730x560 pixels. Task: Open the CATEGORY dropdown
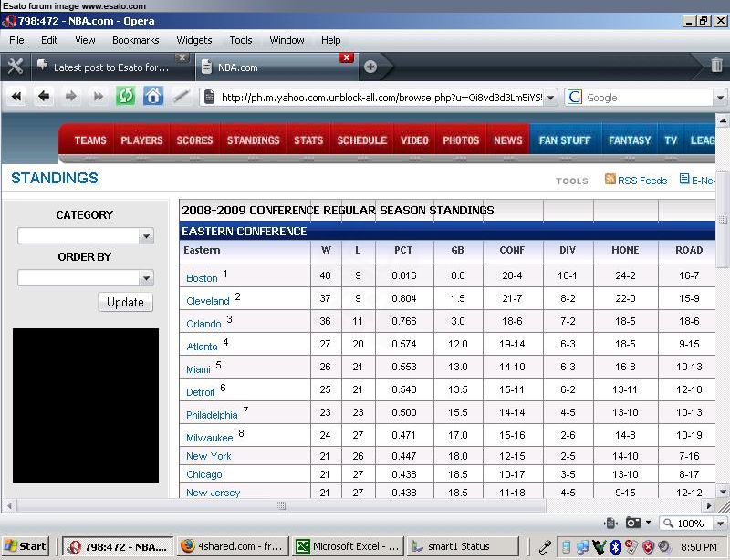coord(86,236)
